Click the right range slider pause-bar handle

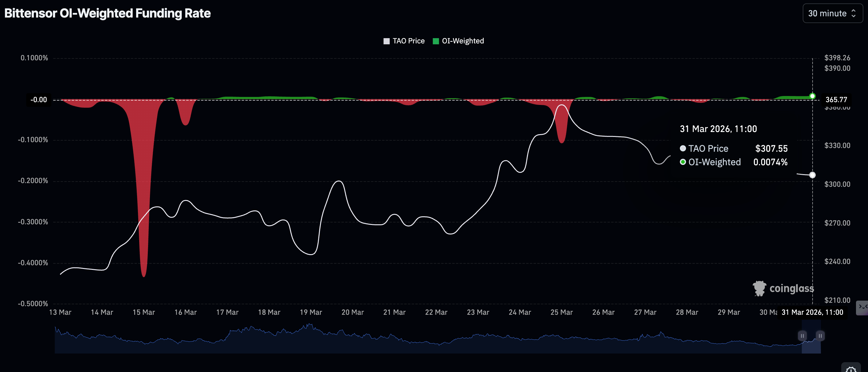[820, 336]
